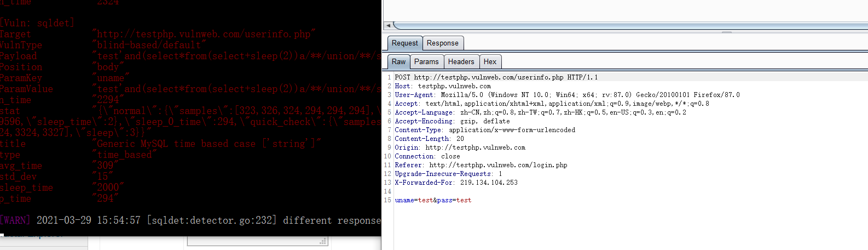This screenshot has width=868, height=250.
Task: Click the VulnType blind-based/default value
Action: [149, 45]
